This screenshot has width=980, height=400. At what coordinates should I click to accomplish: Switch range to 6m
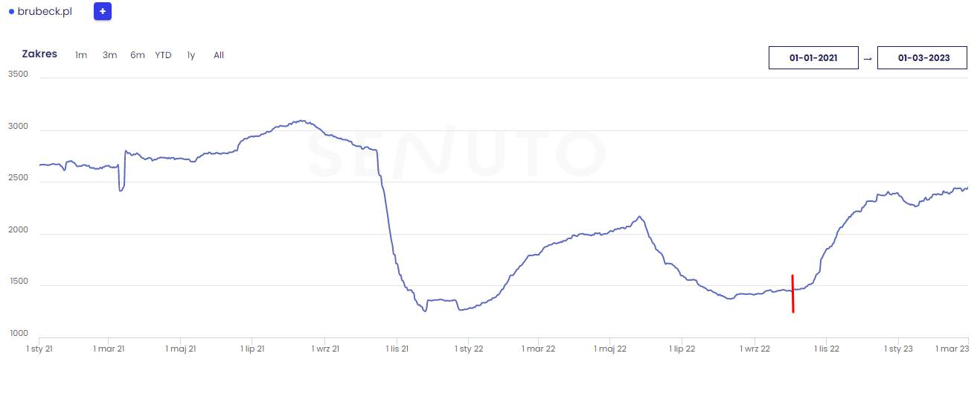coord(138,55)
